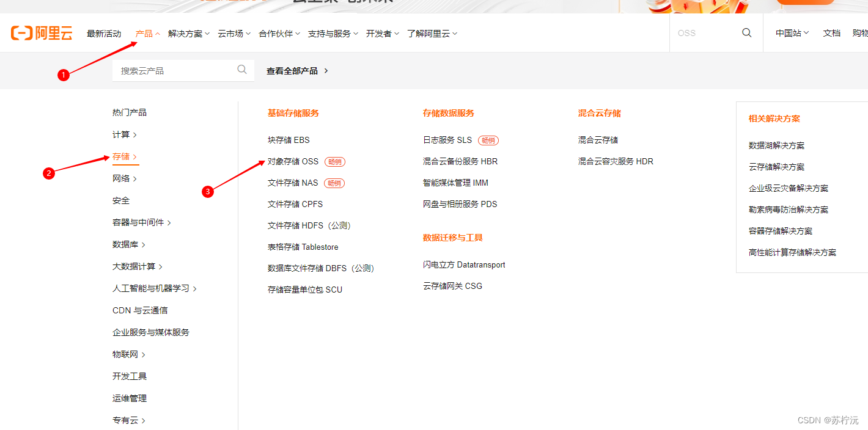Expand the 云市场 dropdown menu

point(234,34)
